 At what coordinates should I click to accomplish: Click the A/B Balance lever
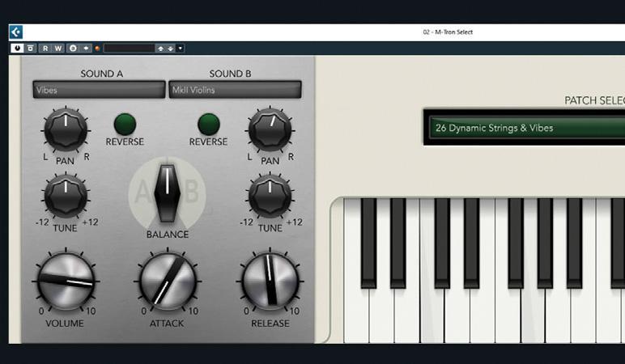coord(167,193)
